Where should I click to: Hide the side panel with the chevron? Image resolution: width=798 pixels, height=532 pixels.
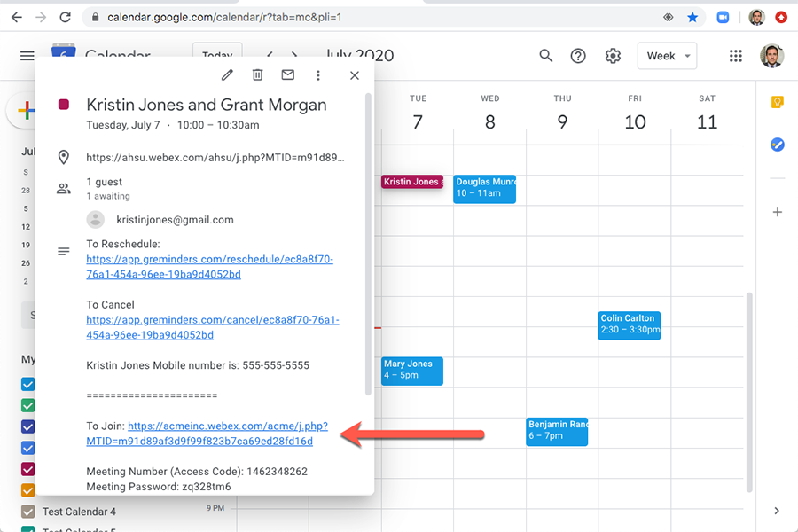pos(777,511)
